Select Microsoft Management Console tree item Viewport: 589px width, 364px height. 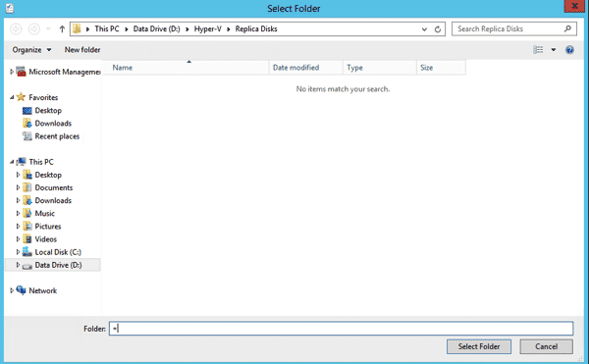point(64,72)
